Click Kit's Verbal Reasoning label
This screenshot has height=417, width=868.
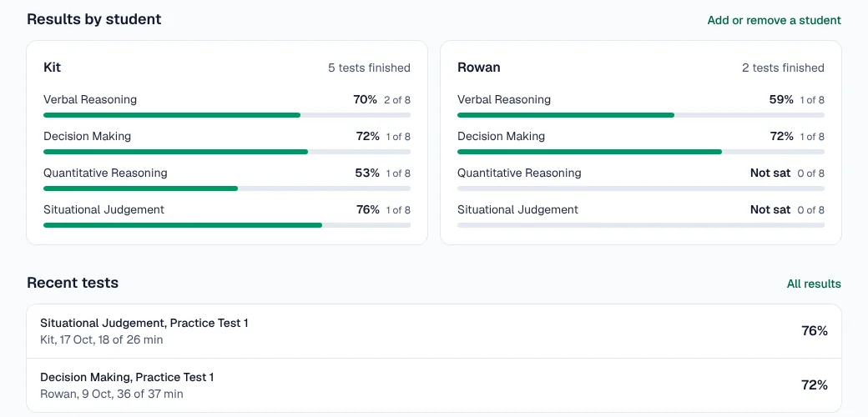tap(90, 99)
